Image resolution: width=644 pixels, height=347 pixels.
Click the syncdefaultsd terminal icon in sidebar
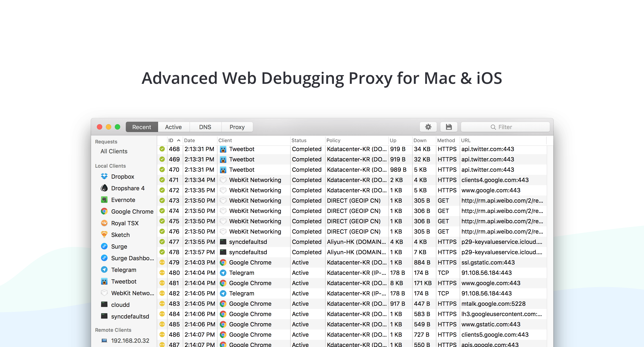pyautogui.click(x=104, y=316)
